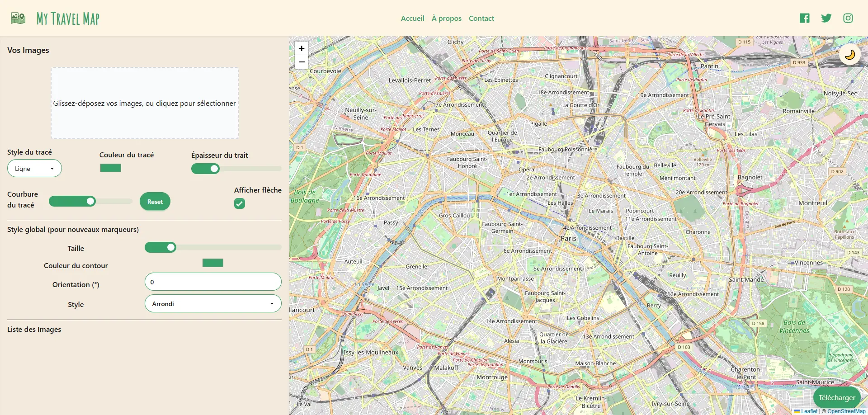This screenshot has width=868, height=415.
Task: Click the image drag-and-drop upload area
Action: coord(145,103)
